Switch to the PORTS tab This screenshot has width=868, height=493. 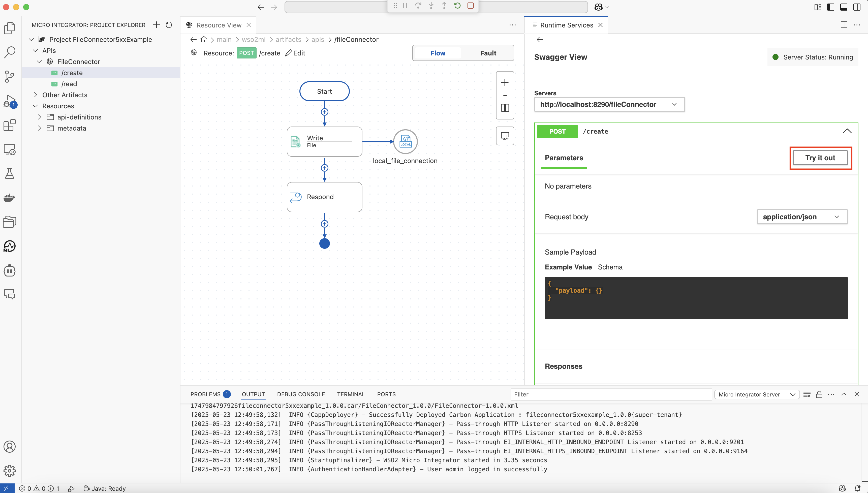[x=386, y=394]
